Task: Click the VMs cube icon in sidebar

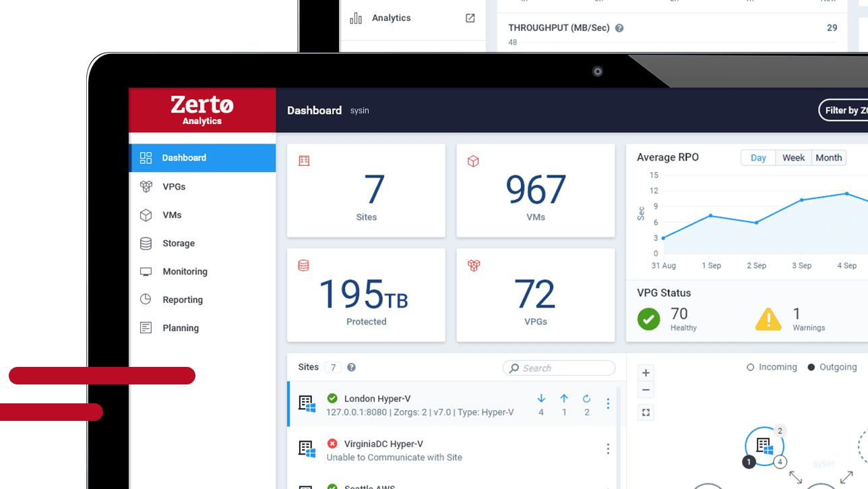Action: 146,215
